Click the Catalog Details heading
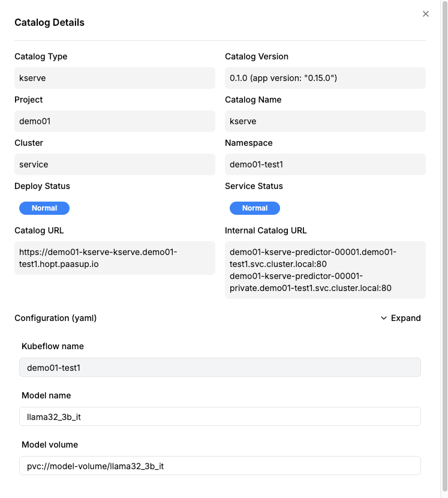This screenshot has width=448, height=498. click(x=50, y=23)
